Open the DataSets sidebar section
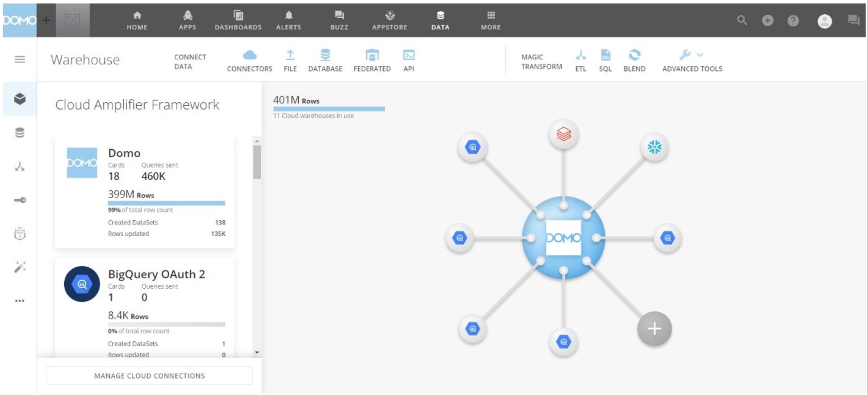The height and width of the screenshot is (395, 868). (x=19, y=133)
